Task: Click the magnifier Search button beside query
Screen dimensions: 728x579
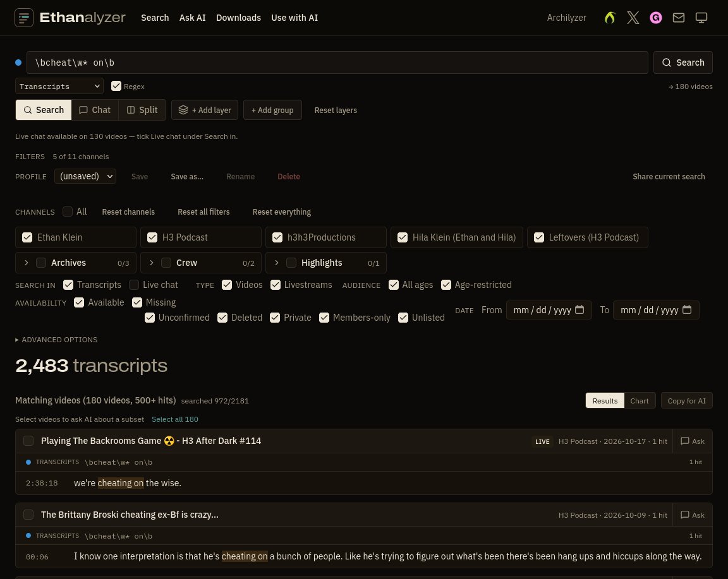Action: click(x=683, y=62)
